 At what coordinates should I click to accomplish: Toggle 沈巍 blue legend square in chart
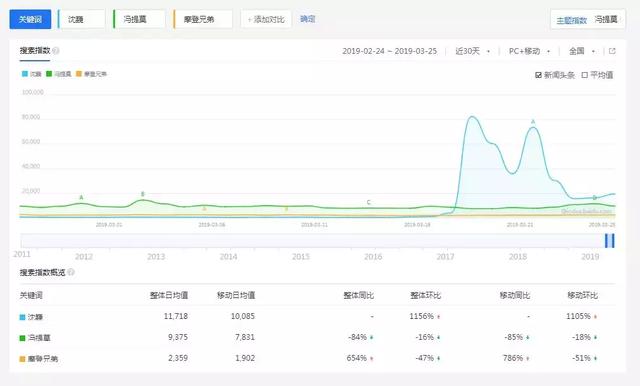point(25,74)
